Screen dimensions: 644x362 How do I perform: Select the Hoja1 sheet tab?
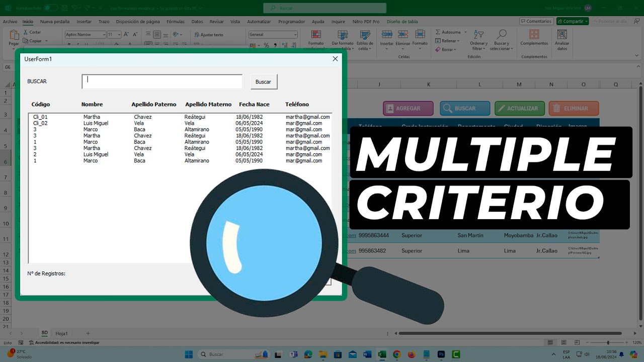click(x=61, y=333)
